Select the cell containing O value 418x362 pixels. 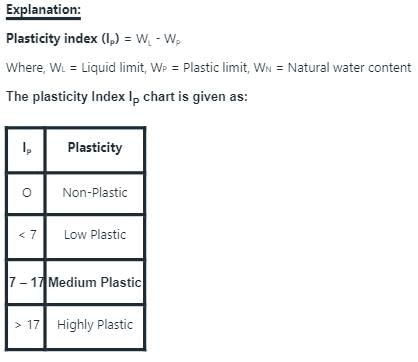26,193
